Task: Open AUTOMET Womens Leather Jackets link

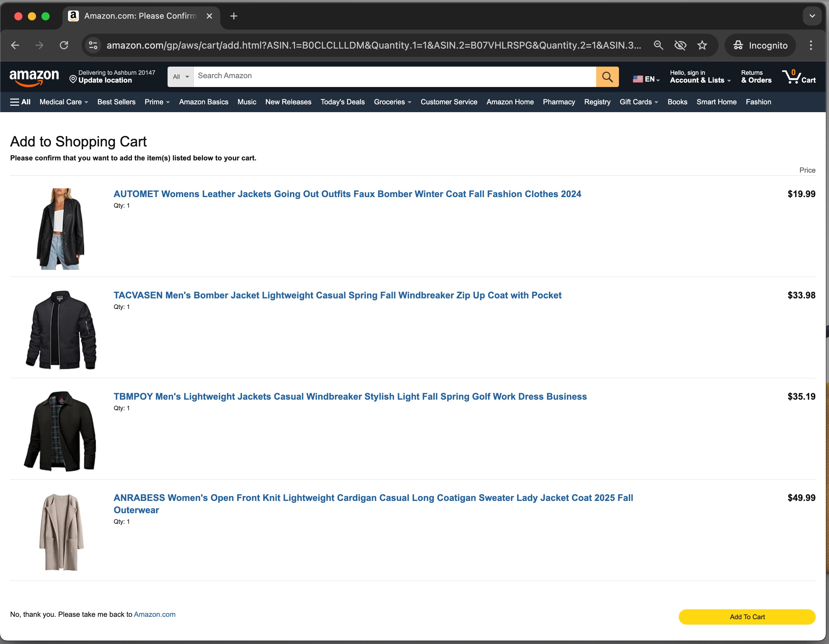Action: click(x=347, y=194)
